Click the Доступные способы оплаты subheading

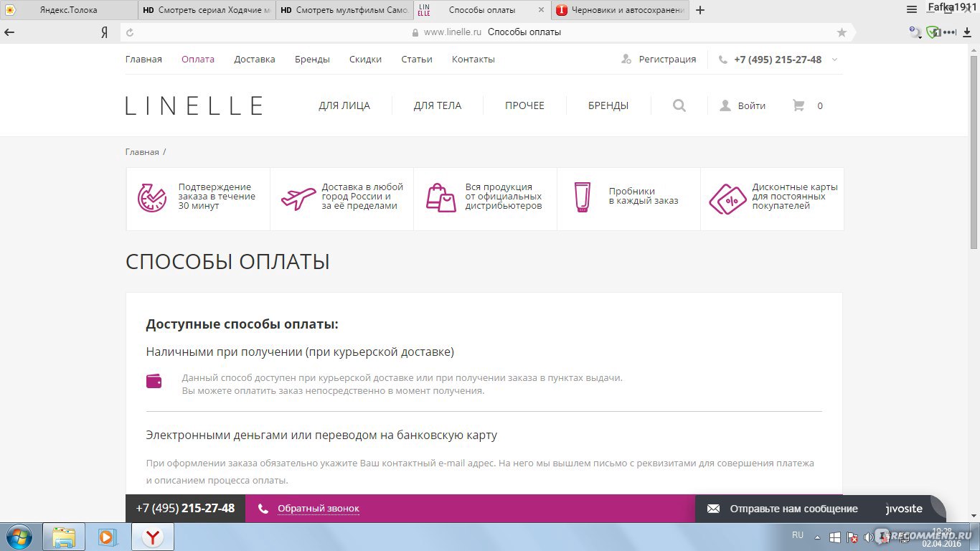click(242, 324)
